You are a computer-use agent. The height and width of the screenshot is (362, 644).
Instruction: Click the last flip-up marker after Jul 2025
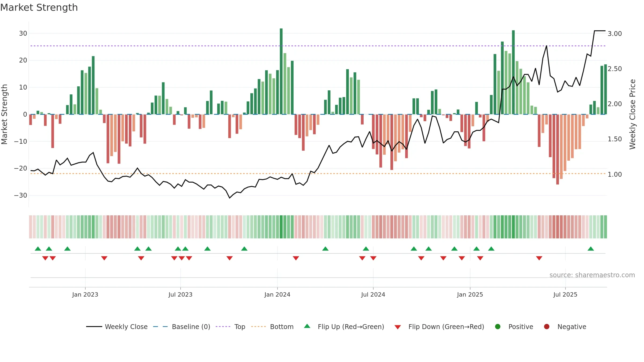[591, 249]
